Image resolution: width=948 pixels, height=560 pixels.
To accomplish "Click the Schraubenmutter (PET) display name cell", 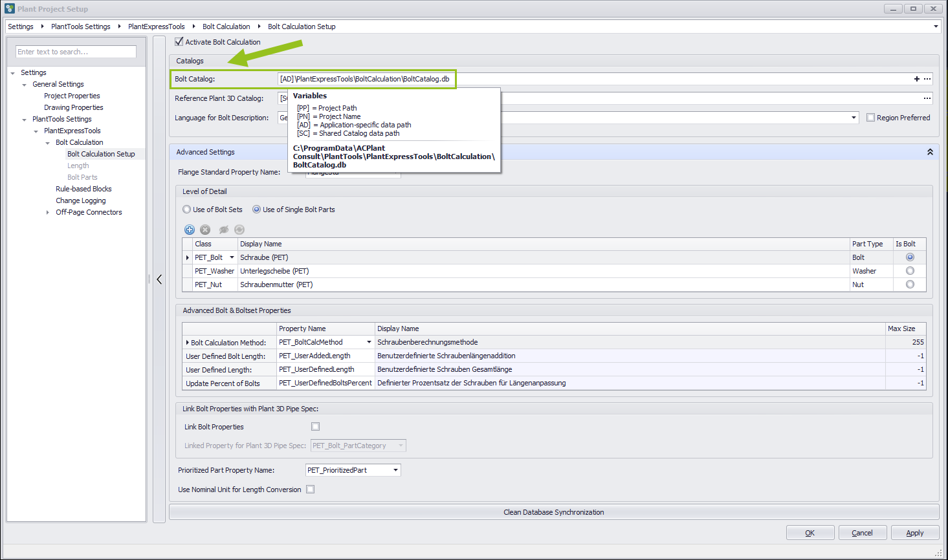I will (x=544, y=285).
